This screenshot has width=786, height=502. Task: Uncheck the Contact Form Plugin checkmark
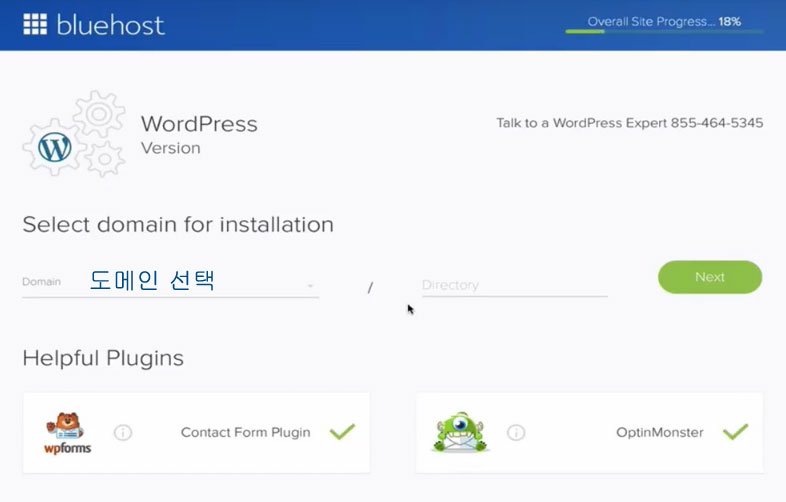point(342,432)
